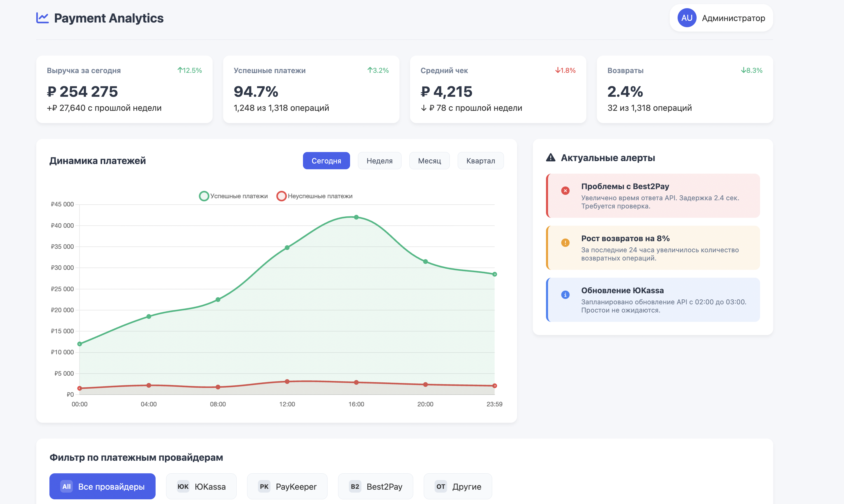
Task: Click the ₽45 000 axis label
Action: pyautogui.click(x=62, y=204)
